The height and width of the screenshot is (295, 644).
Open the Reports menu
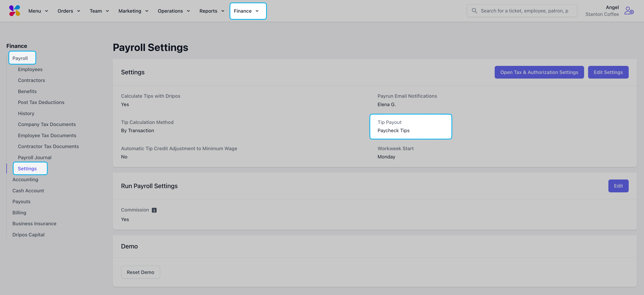212,11
